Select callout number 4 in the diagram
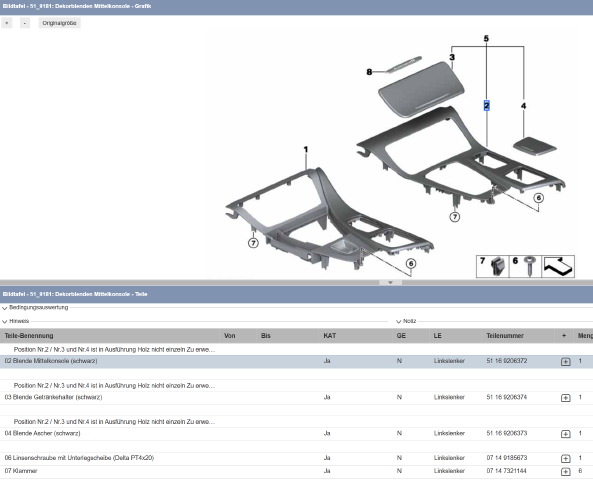The image size is (593, 480). click(x=523, y=106)
